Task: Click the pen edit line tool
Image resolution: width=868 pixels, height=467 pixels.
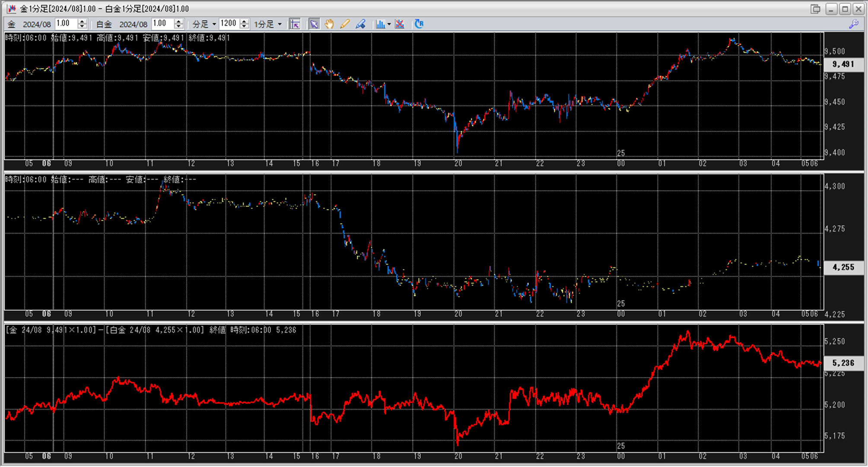Action: click(360, 24)
